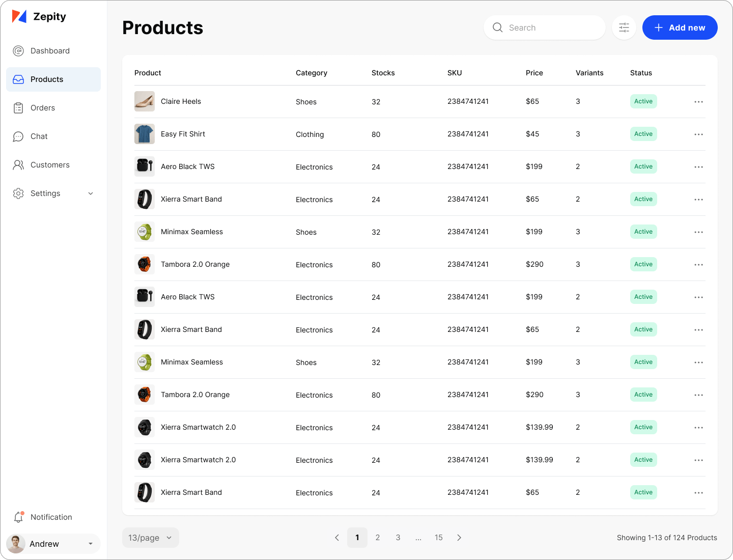Image resolution: width=733 pixels, height=560 pixels.
Task: Click the Chat bubble icon in sidebar
Action: [x=18, y=136]
